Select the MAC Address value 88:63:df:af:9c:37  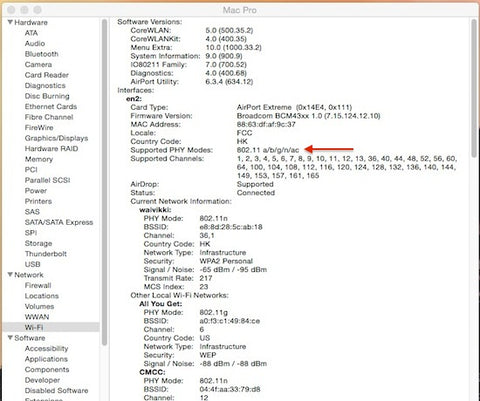pos(266,124)
